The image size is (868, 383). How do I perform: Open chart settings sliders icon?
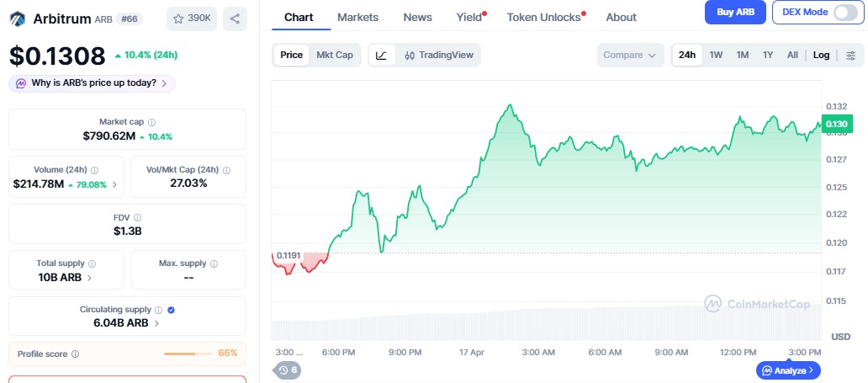[x=851, y=56]
